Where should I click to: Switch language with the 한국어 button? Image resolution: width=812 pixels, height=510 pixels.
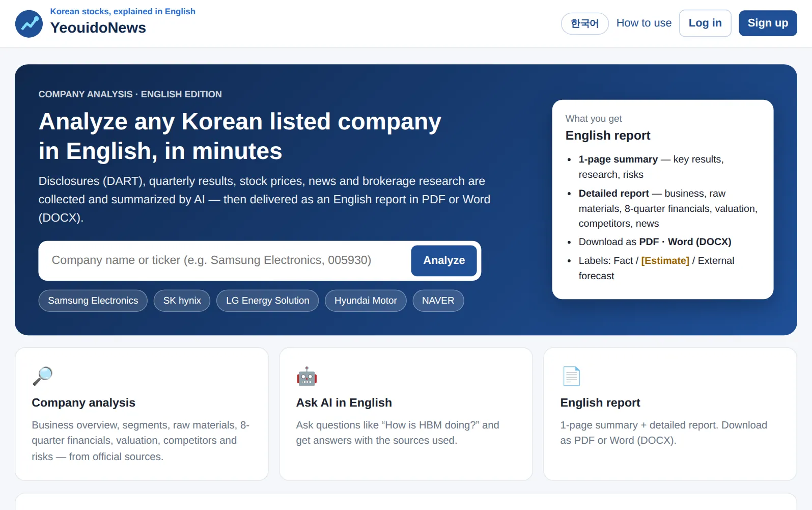coord(584,23)
